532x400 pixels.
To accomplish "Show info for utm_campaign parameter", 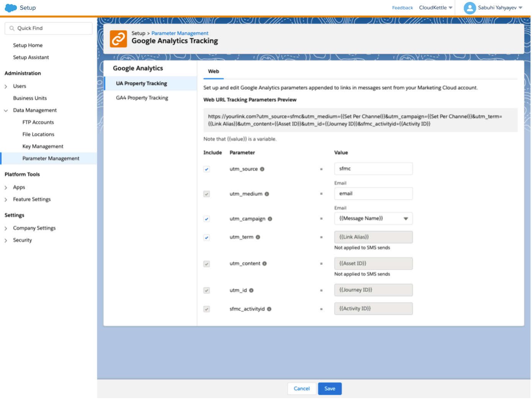I will point(270,219).
